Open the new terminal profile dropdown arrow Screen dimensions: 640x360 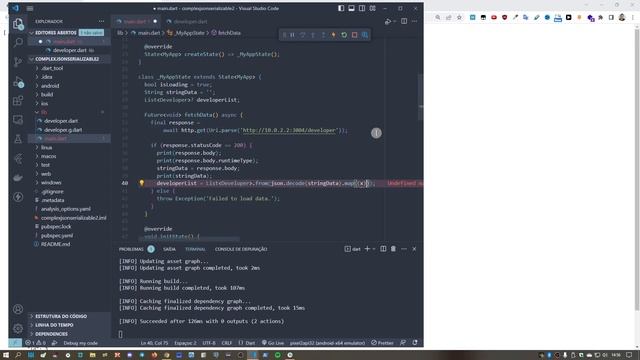tap(373, 249)
